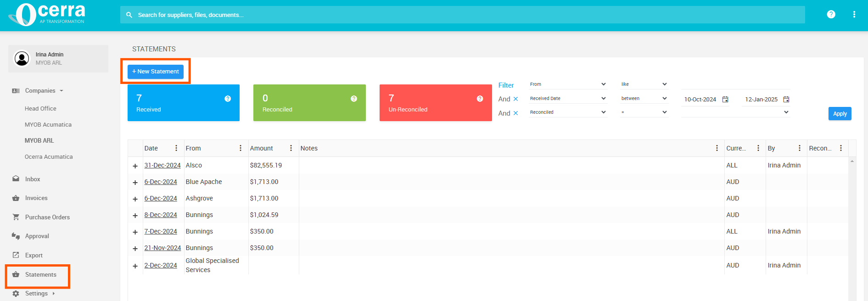Select Head Office company
The image size is (868, 301).
(40, 109)
